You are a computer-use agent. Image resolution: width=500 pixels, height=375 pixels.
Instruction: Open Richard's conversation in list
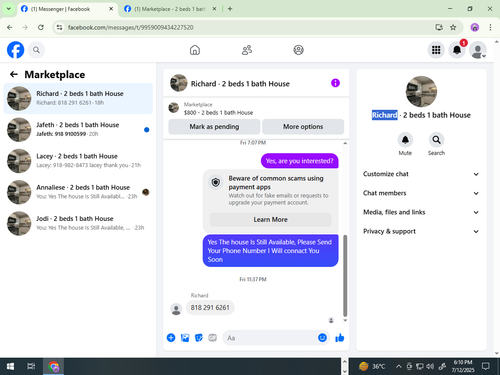tap(78, 98)
